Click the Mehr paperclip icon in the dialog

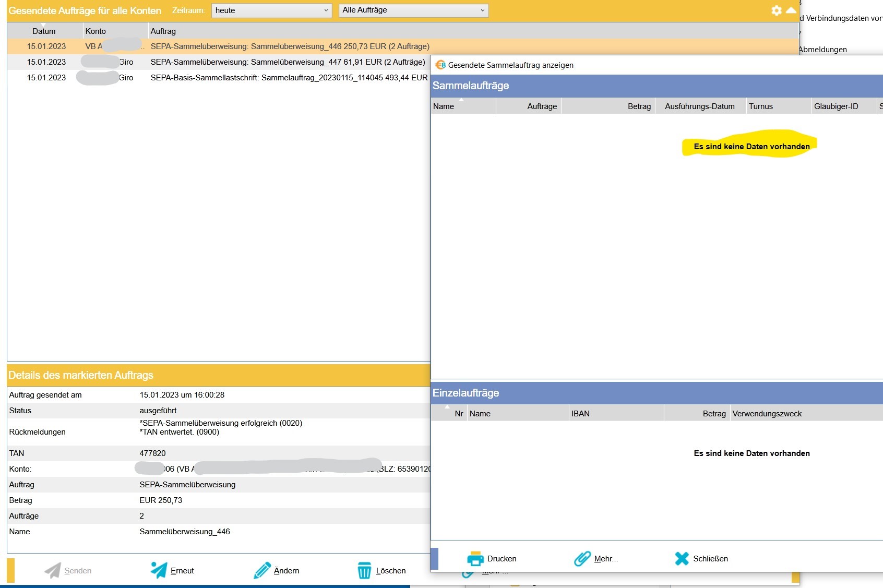coord(582,558)
